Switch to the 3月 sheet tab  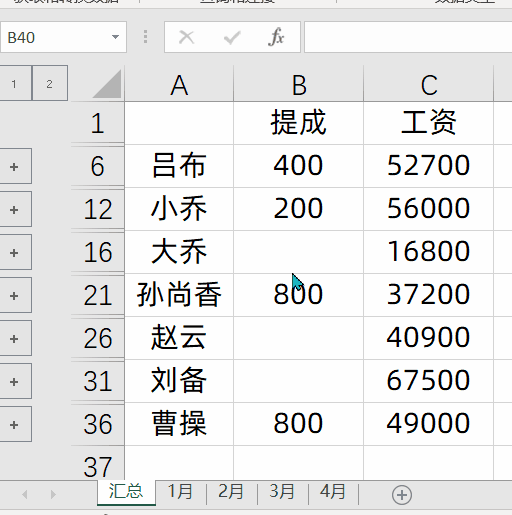282,492
